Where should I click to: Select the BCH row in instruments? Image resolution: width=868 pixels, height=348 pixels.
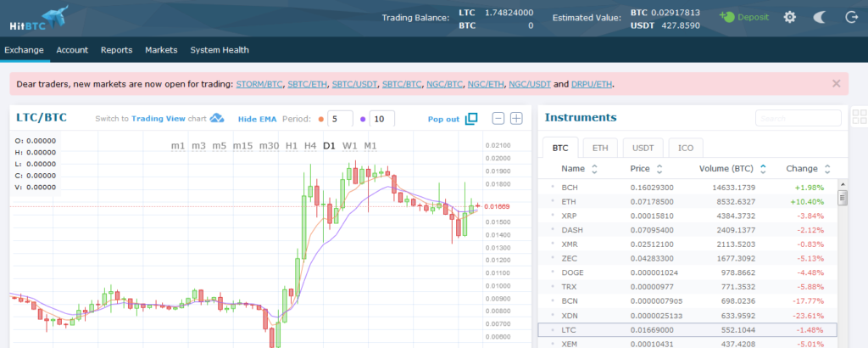pos(687,188)
